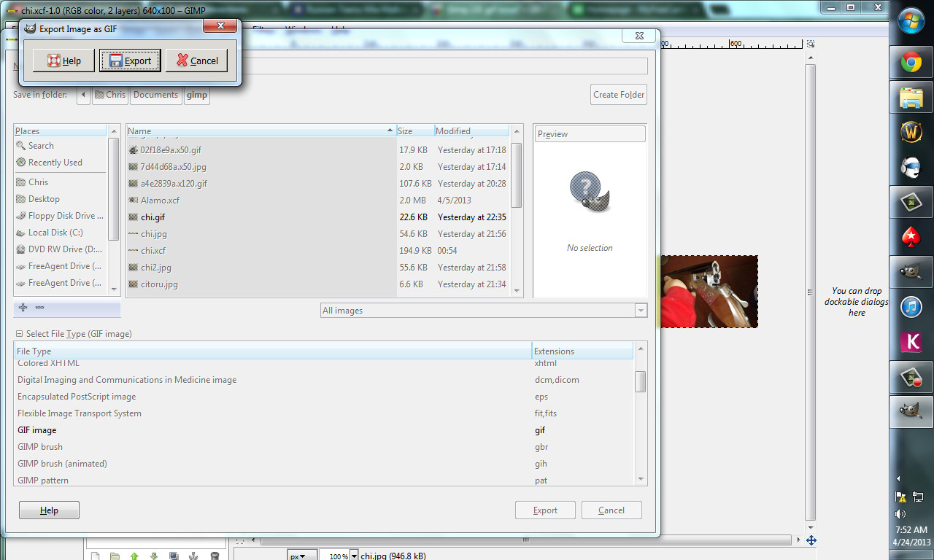
Task: Click the add bookmark plus icon
Action: (23, 308)
